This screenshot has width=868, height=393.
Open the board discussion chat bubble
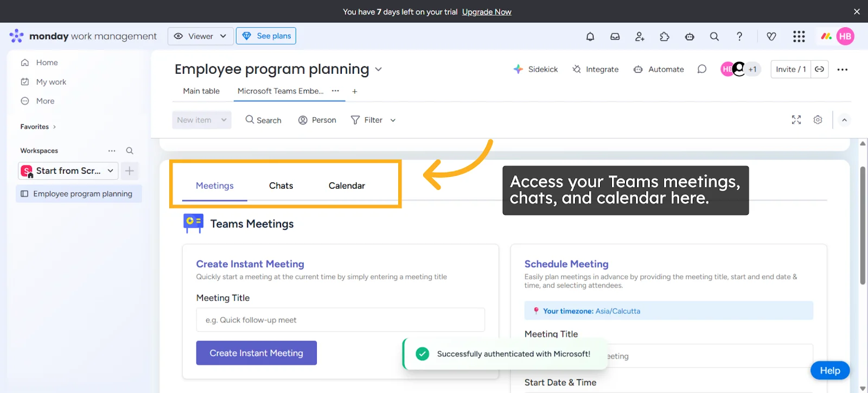(701, 69)
